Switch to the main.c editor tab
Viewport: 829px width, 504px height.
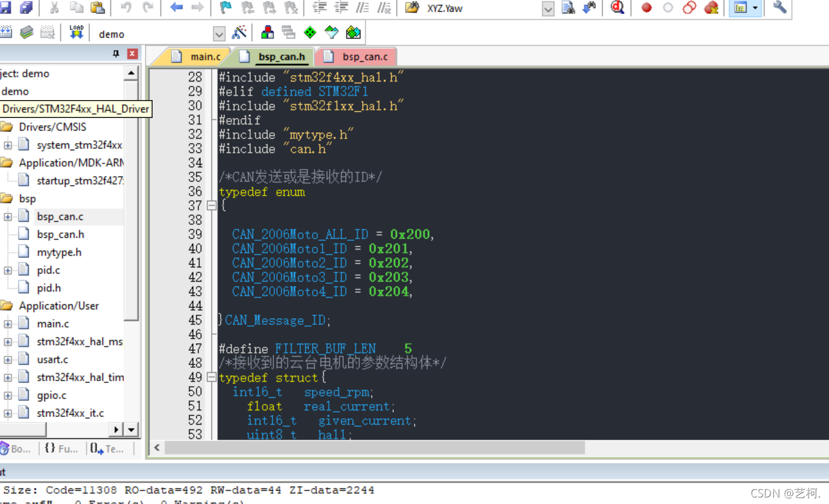click(204, 57)
